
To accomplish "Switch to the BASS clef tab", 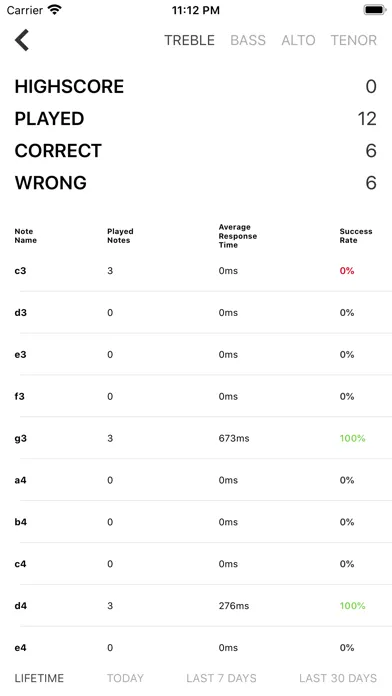I will (248, 40).
